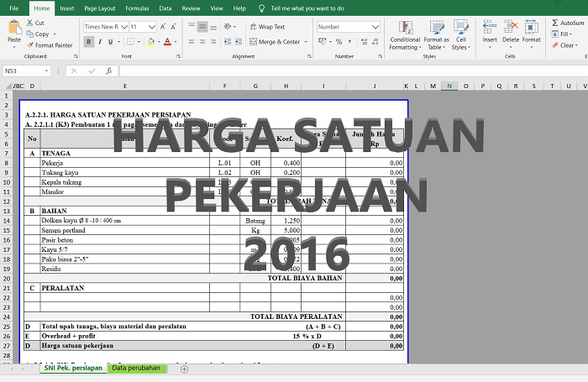The height and width of the screenshot is (382, 588).
Task: Open Fill dropdown
Action: tap(562, 34)
